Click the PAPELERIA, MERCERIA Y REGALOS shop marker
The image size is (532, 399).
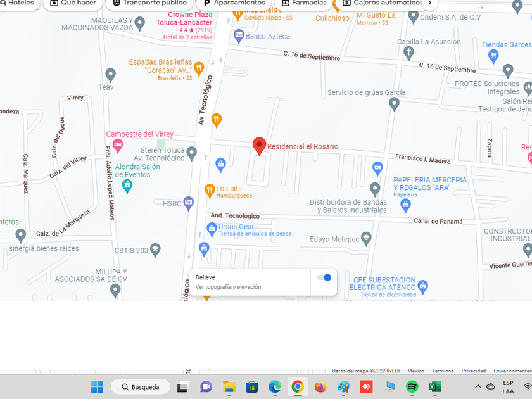point(405,206)
